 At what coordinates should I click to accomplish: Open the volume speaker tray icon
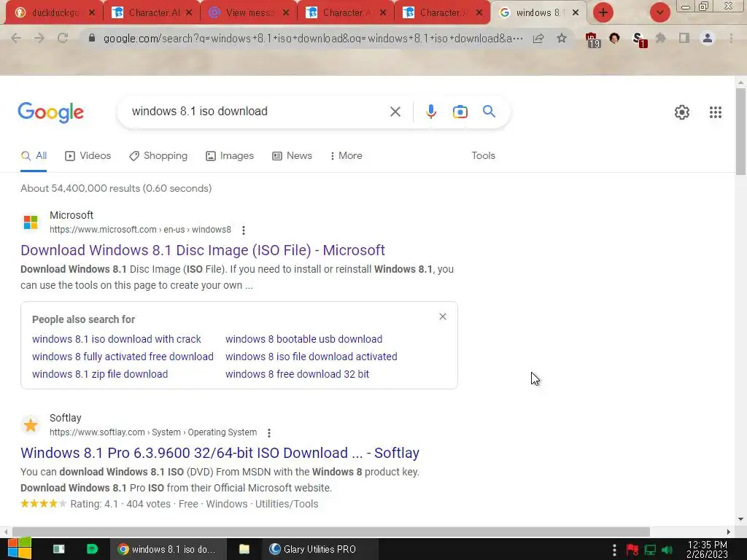tap(667, 550)
